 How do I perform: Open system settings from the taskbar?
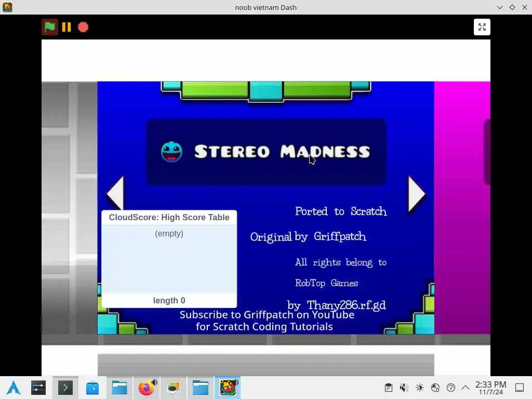pyautogui.click(x=38, y=388)
